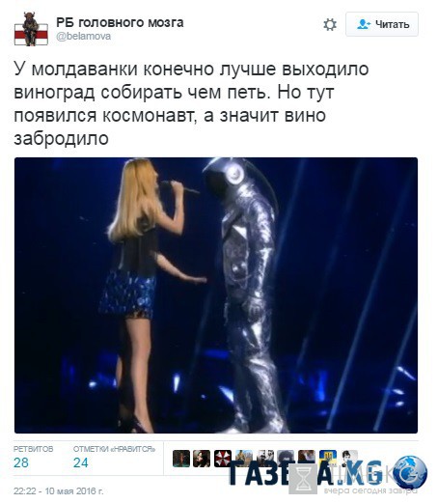This screenshot has width=438, height=504.
Task: Click the first liker avatar in row
Action: (x=181, y=459)
